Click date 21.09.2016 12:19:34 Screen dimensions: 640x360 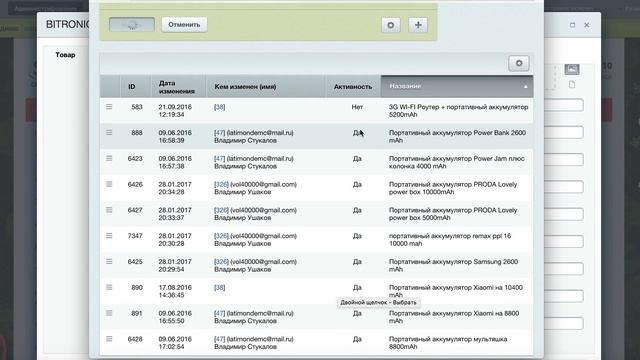coord(175,111)
